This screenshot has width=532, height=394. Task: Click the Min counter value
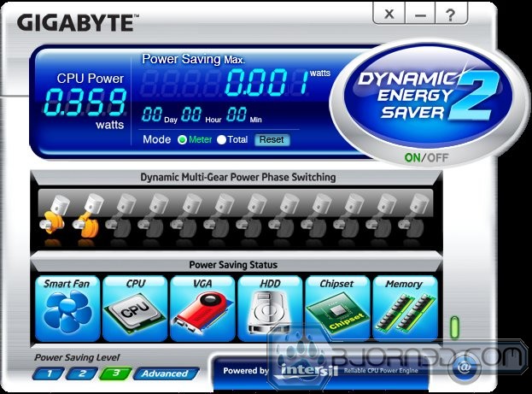click(x=237, y=115)
